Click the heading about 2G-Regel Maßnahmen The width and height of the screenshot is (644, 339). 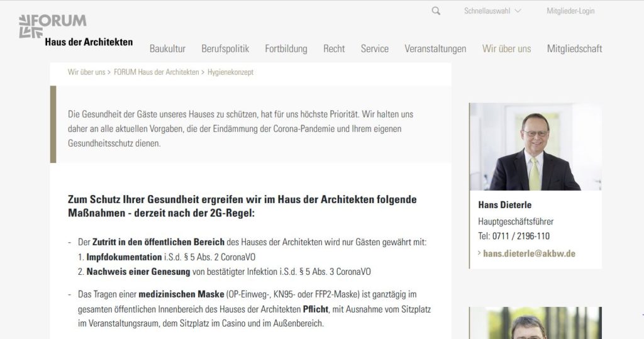coord(242,206)
